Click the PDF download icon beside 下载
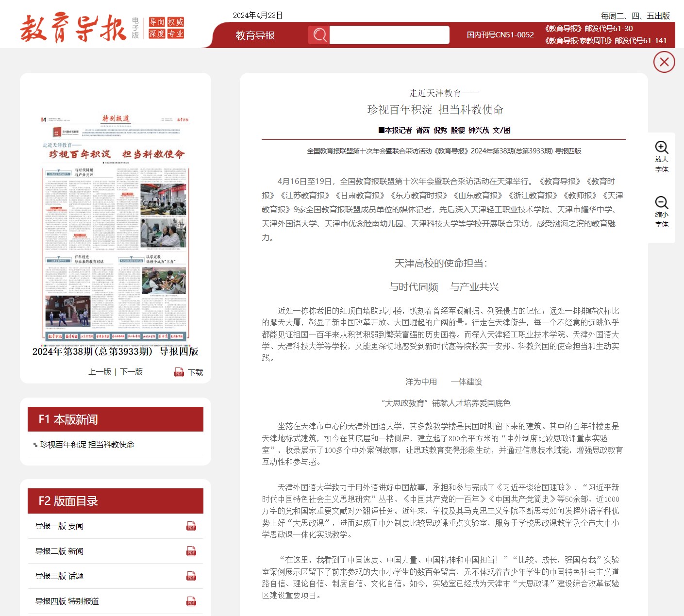 pos(179,372)
